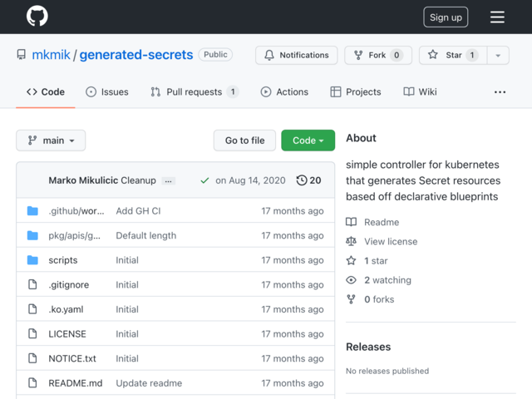The image size is (532, 399).
Task: Click the scales icon beside View license
Action: 351,241
